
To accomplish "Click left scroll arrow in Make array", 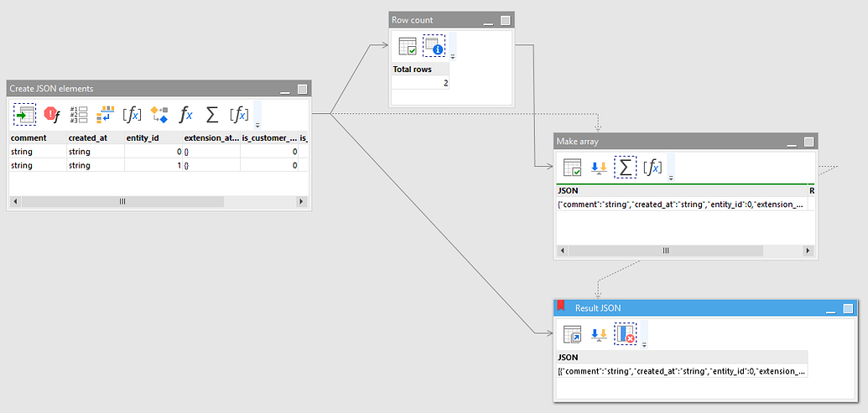I will click(x=563, y=250).
